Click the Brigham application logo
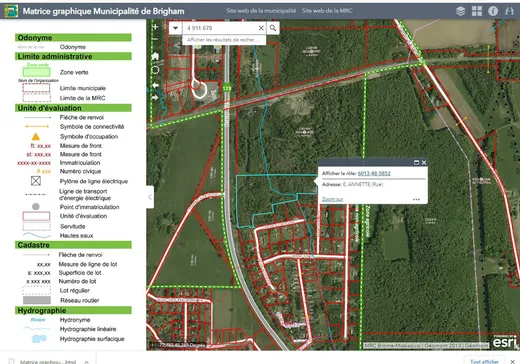 click(11, 11)
